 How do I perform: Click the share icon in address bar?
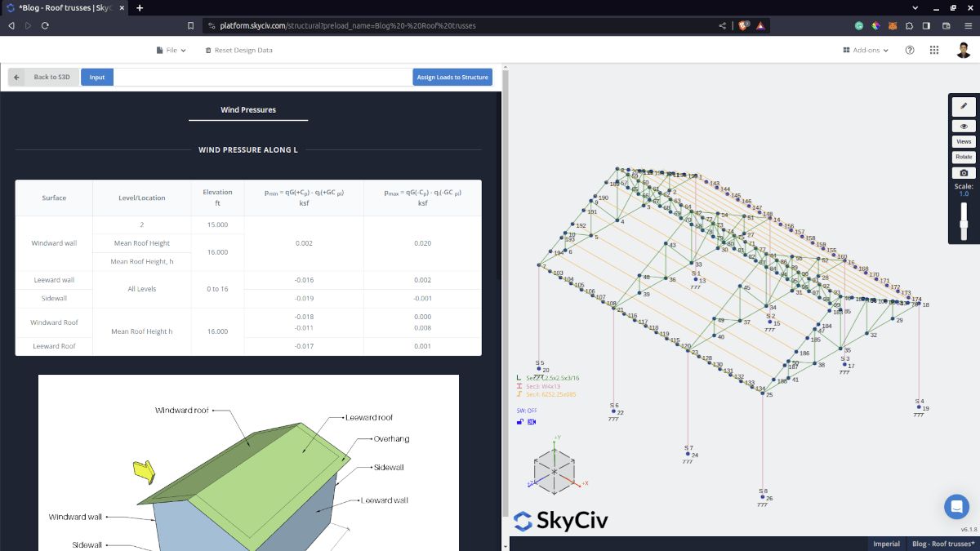[x=722, y=25]
